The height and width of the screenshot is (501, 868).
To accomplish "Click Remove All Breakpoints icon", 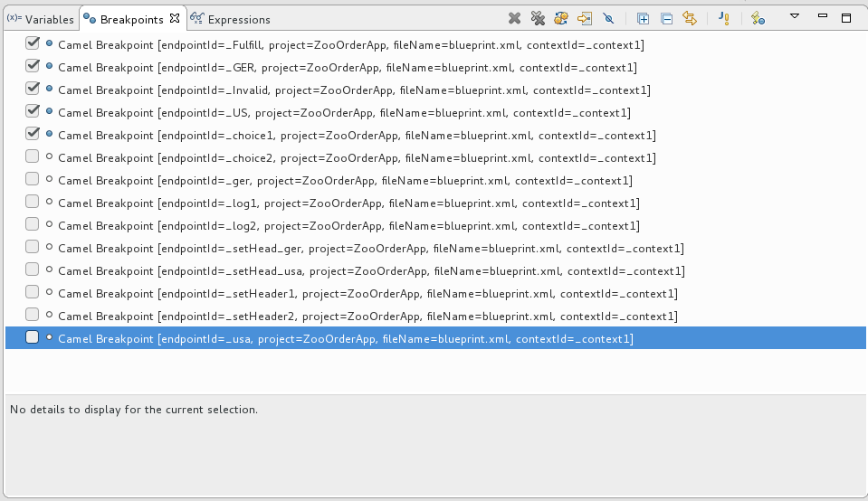I will pyautogui.click(x=538, y=18).
